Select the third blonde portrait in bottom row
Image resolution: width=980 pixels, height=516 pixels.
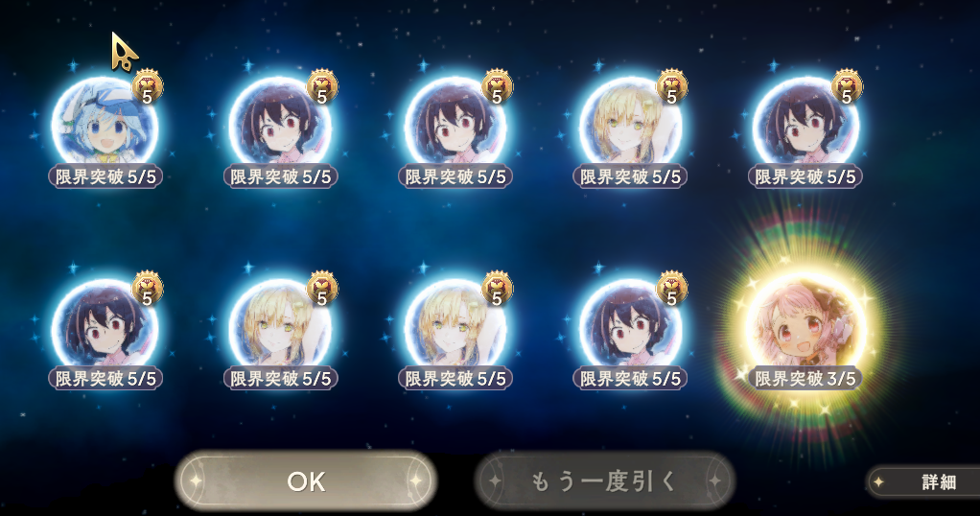click(455, 328)
